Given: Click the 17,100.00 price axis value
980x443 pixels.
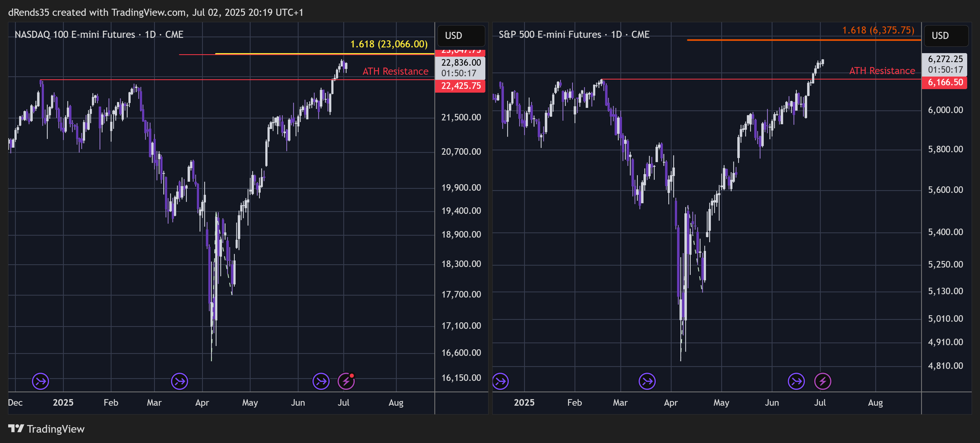Looking at the screenshot, I should pos(461,326).
